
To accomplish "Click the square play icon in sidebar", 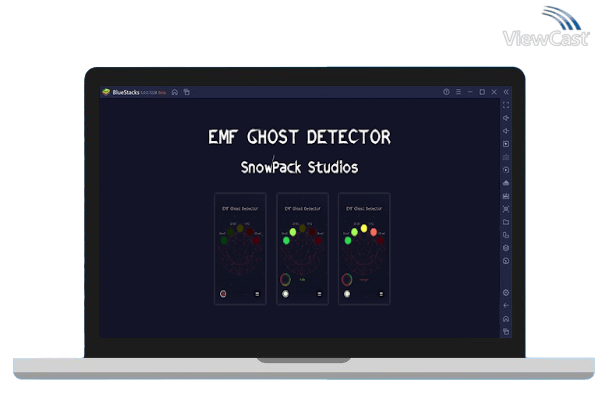I will pyautogui.click(x=506, y=144).
